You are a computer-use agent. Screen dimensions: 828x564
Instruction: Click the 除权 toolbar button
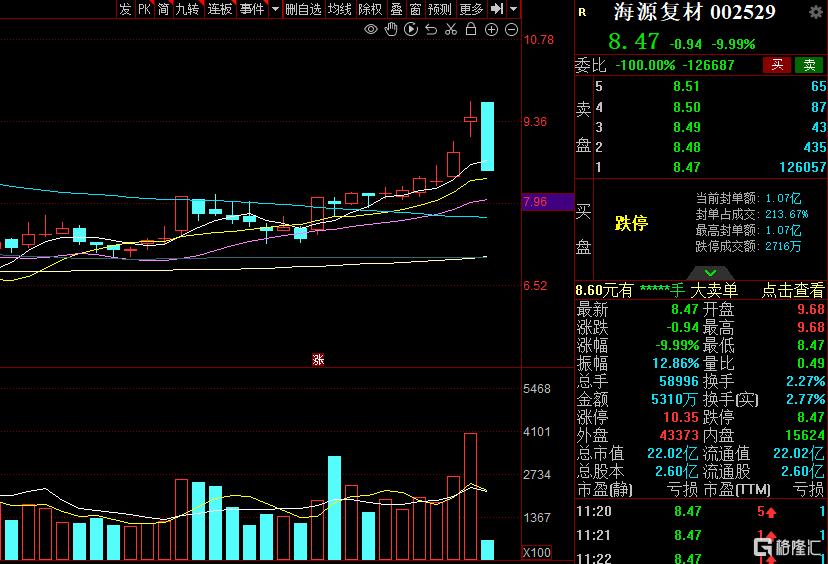(x=370, y=9)
